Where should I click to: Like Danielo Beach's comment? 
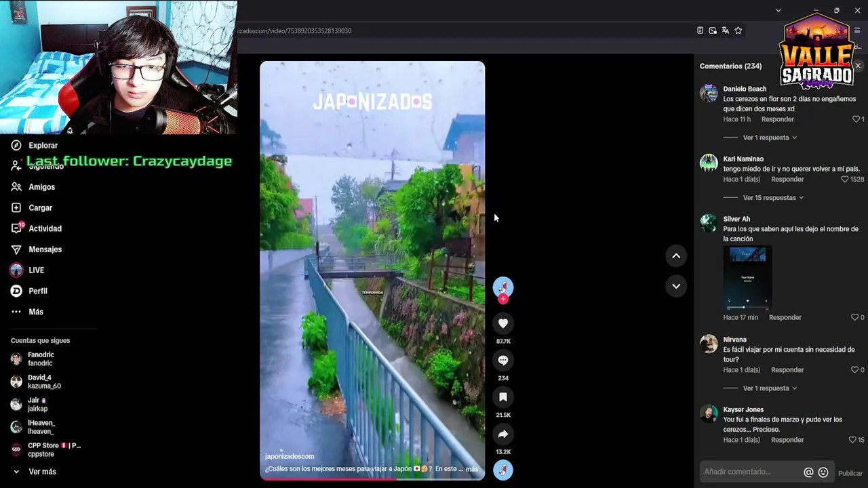856,119
